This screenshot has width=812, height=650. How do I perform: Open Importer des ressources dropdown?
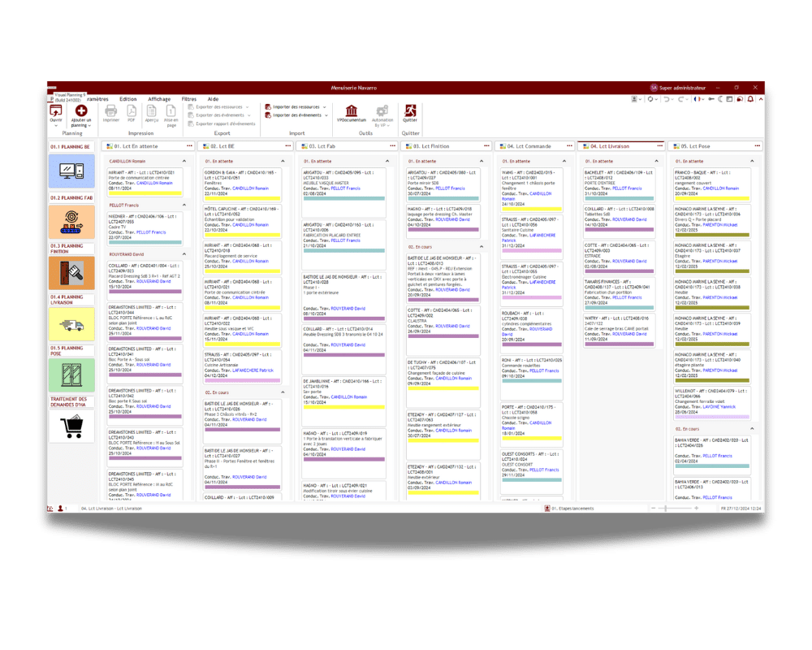tap(296, 106)
